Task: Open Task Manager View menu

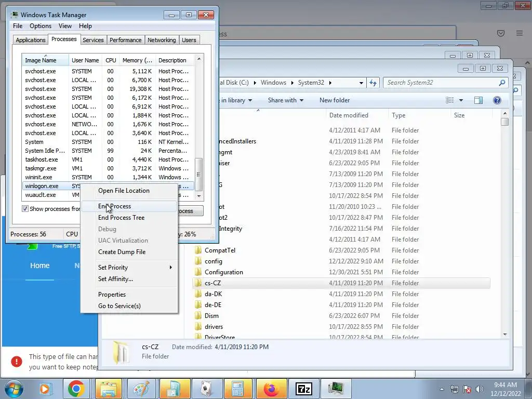Action: click(65, 26)
